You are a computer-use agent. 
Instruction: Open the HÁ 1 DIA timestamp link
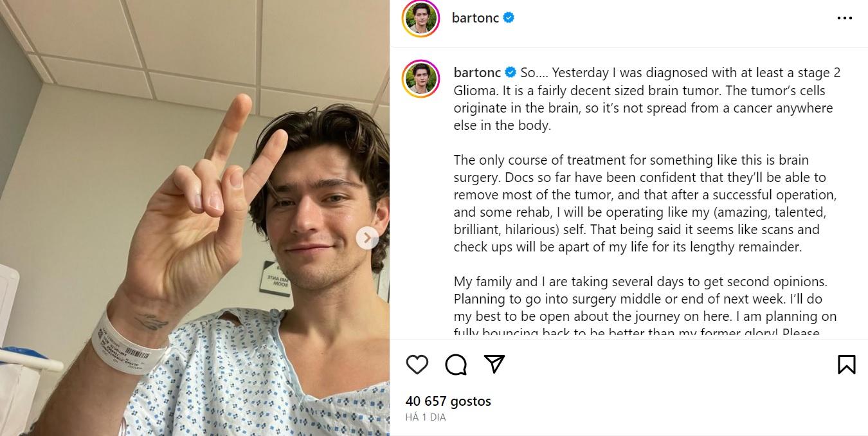point(426,417)
